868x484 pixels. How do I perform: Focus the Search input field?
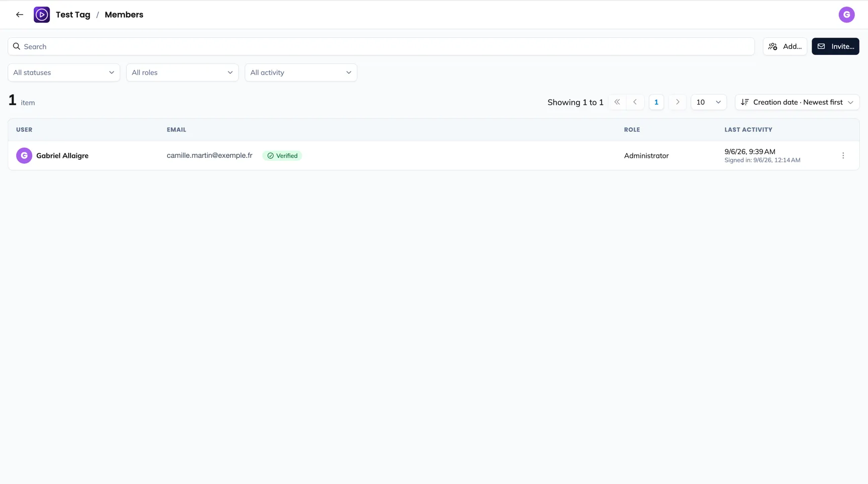pyautogui.click(x=381, y=46)
